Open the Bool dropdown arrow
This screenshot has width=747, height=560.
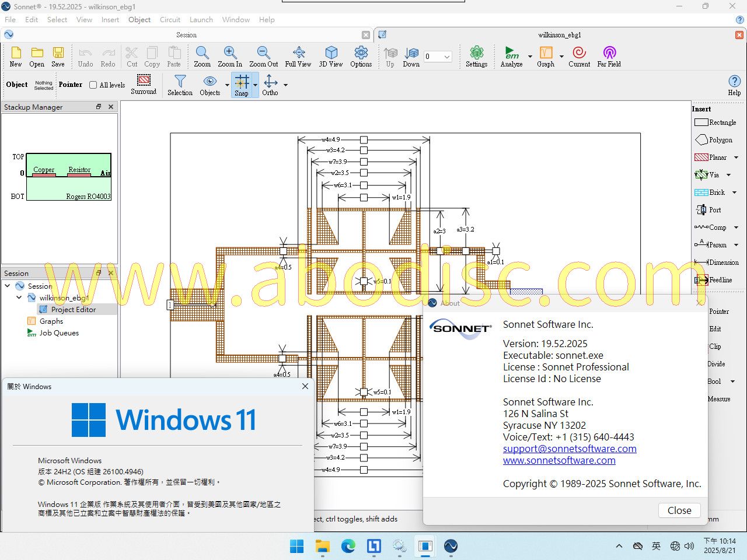(x=732, y=381)
